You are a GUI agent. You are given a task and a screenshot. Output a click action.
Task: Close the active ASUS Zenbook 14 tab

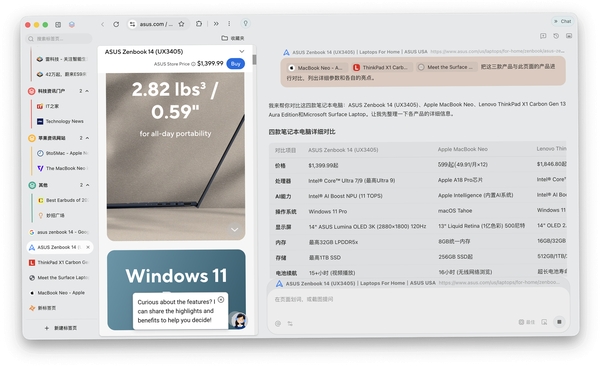coord(88,247)
